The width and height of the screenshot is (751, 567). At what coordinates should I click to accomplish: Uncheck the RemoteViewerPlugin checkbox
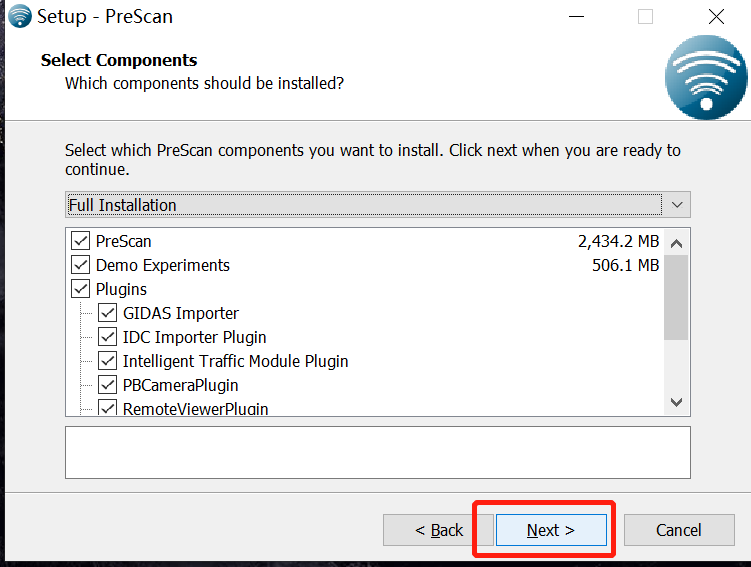[x=107, y=408]
